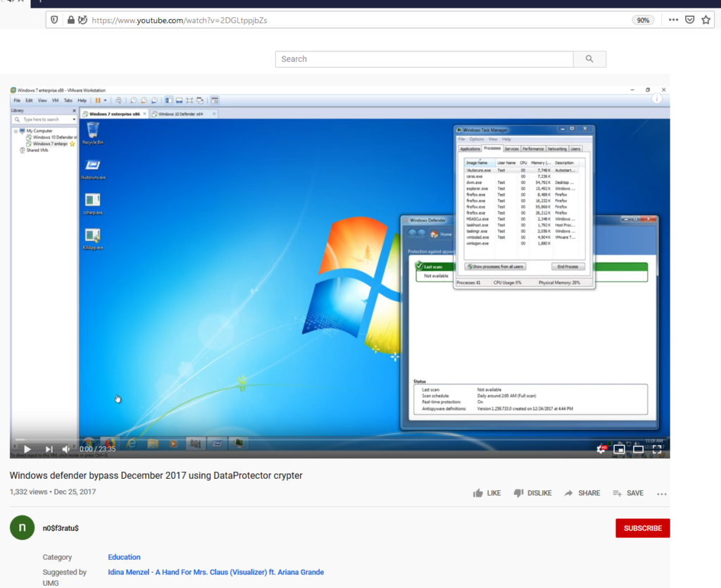Click the video info card icon
Screen dimensions: 721x588
[657, 99]
